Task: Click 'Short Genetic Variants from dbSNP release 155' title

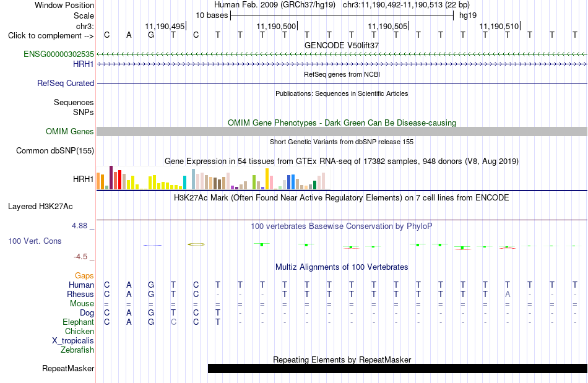Action: [342, 142]
